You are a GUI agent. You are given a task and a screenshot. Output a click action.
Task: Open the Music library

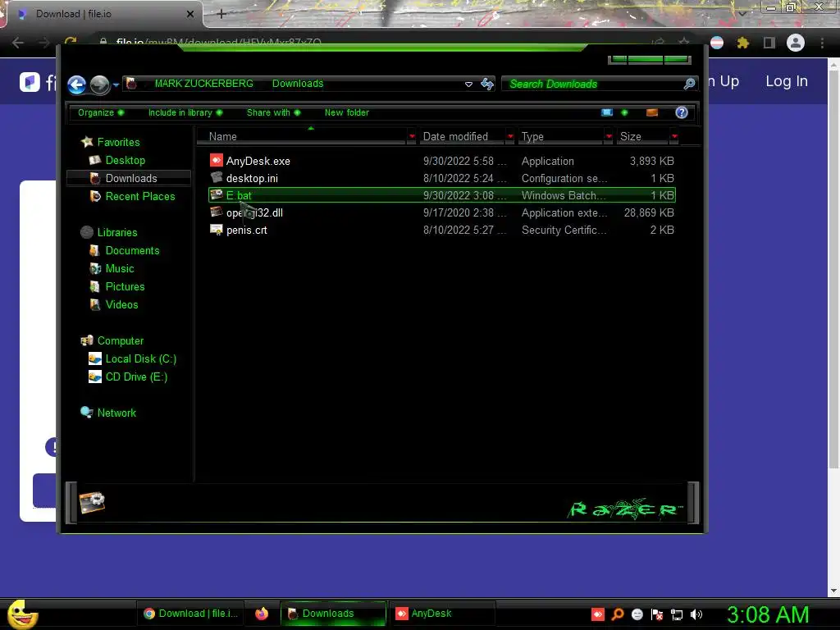tap(120, 268)
